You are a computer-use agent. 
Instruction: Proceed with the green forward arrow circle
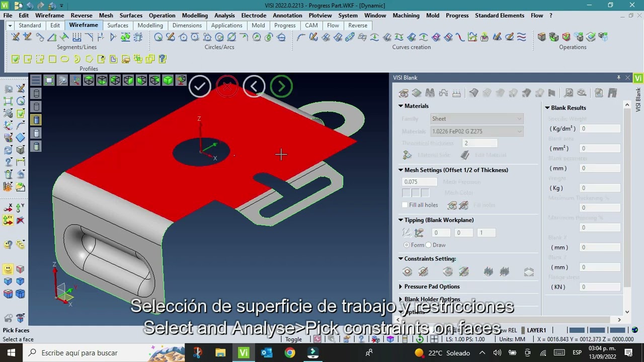[x=281, y=86]
